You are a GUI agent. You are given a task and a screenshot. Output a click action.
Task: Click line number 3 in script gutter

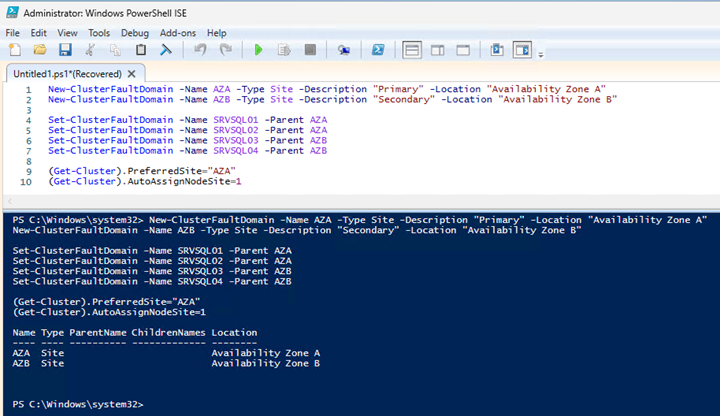coord(28,110)
